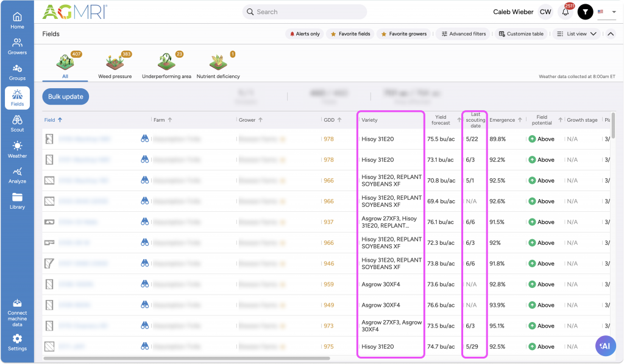Sort by the Grower column
This screenshot has height=364, width=624.
click(x=250, y=120)
